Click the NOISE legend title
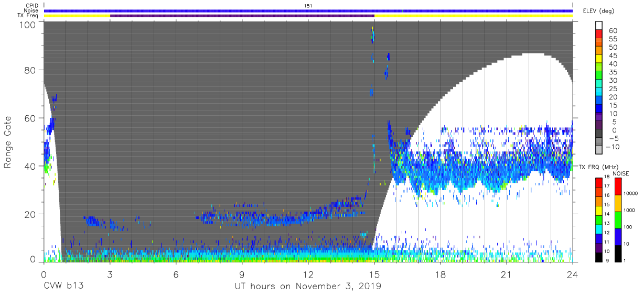Screen dimensions: 644x297 [621, 173]
